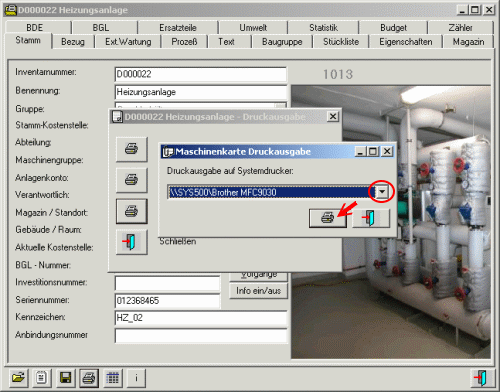Switch to the Zähler tab
The height and width of the screenshot is (392, 500).
click(461, 27)
